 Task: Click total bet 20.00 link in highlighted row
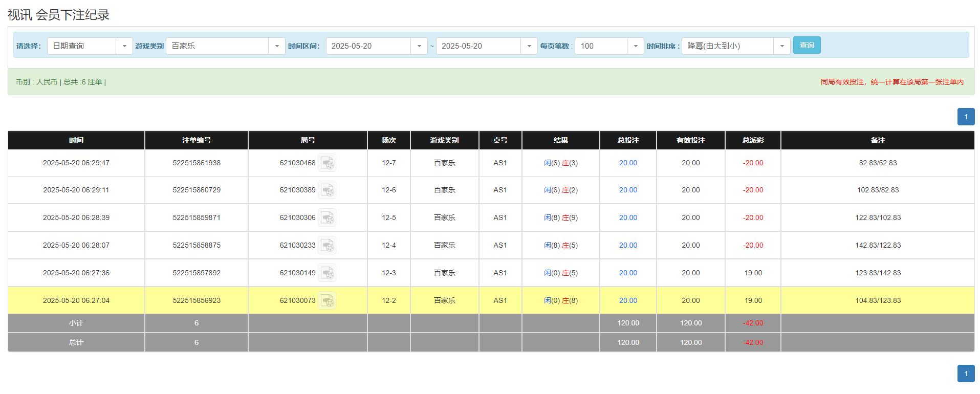pyautogui.click(x=628, y=301)
